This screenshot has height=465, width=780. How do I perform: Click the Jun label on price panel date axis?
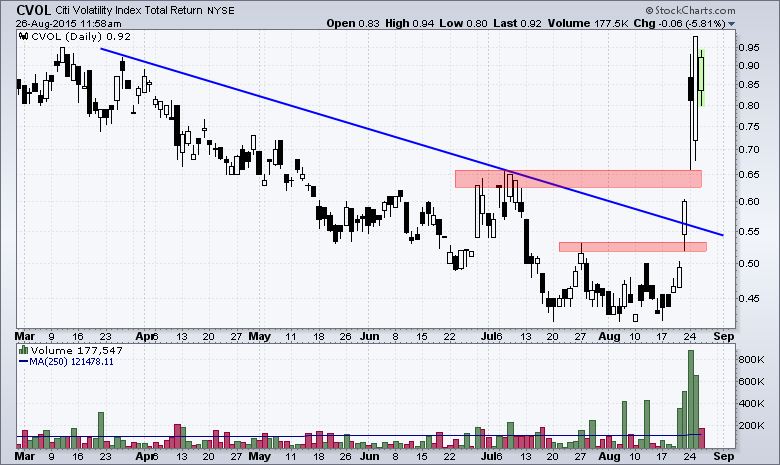pos(370,337)
